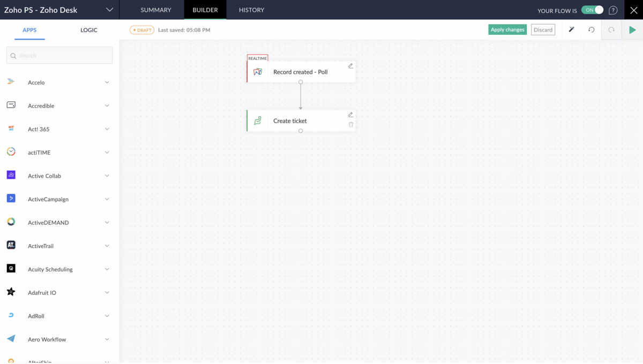Select the "Record created - Poll" node title
The width and height of the screenshot is (643, 364).
point(301,72)
